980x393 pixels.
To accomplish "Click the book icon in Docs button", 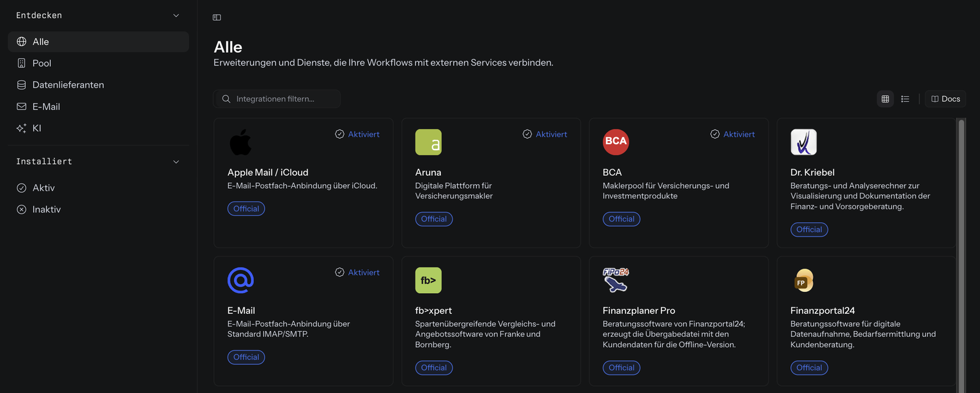I will pos(935,99).
